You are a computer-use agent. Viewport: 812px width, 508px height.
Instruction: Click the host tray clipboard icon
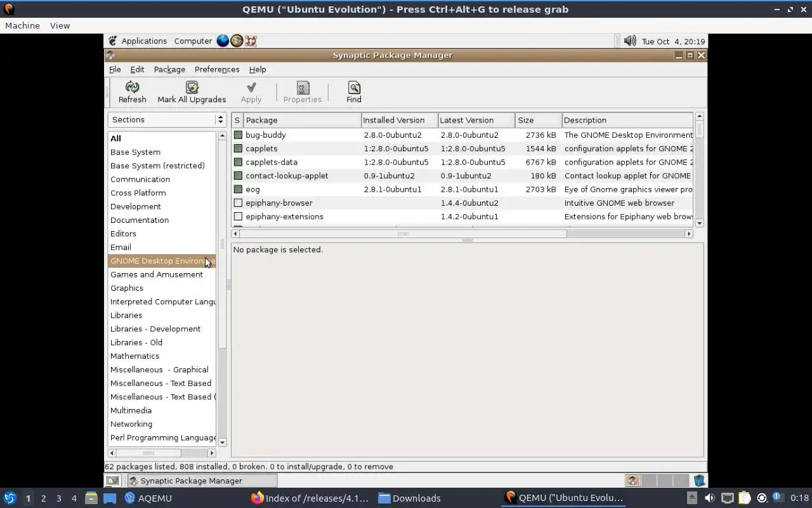click(x=744, y=498)
